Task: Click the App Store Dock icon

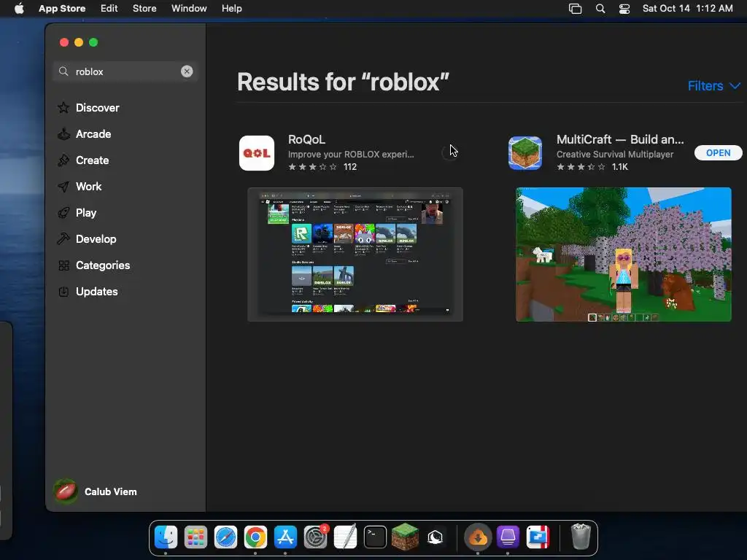Action: tap(285, 537)
